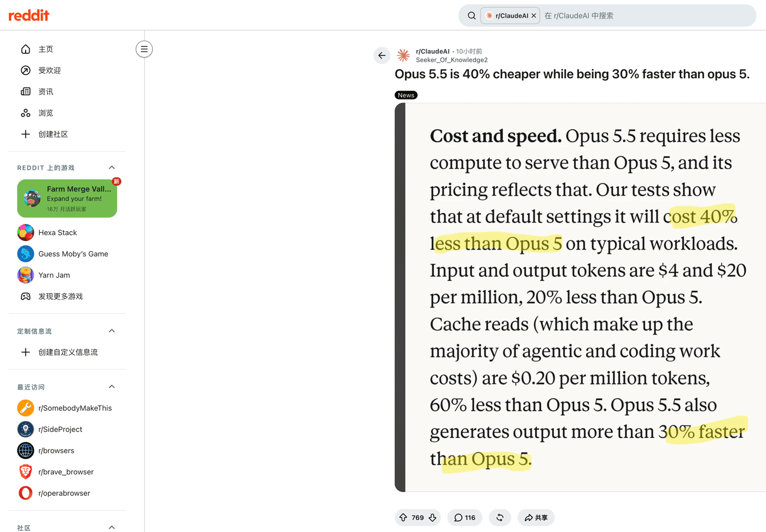Click the news newspaper icon
766x532 pixels.
tap(26, 92)
